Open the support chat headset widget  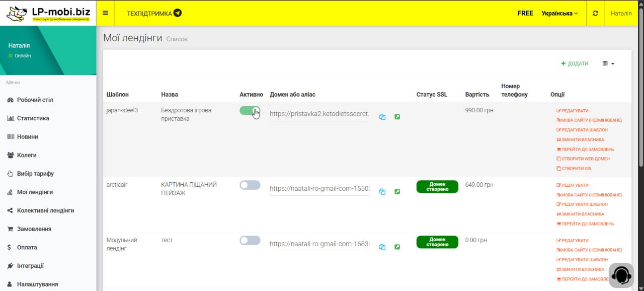point(621,275)
